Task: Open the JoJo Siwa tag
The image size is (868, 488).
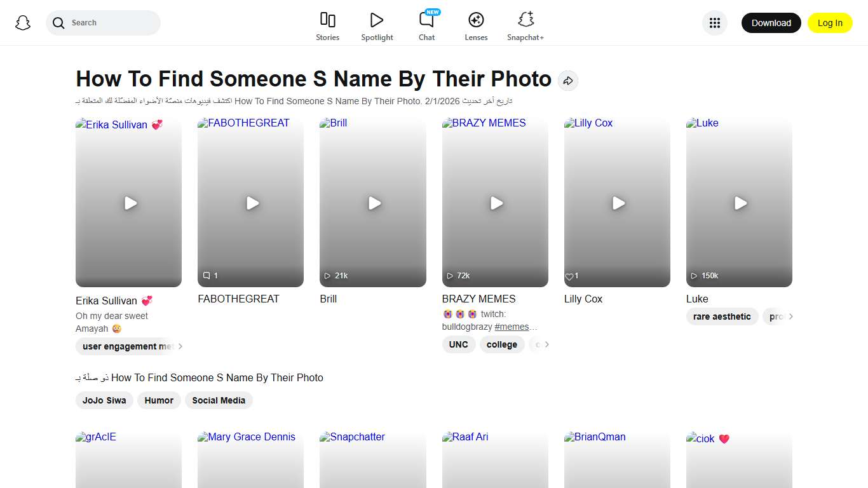Action: click(x=104, y=400)
